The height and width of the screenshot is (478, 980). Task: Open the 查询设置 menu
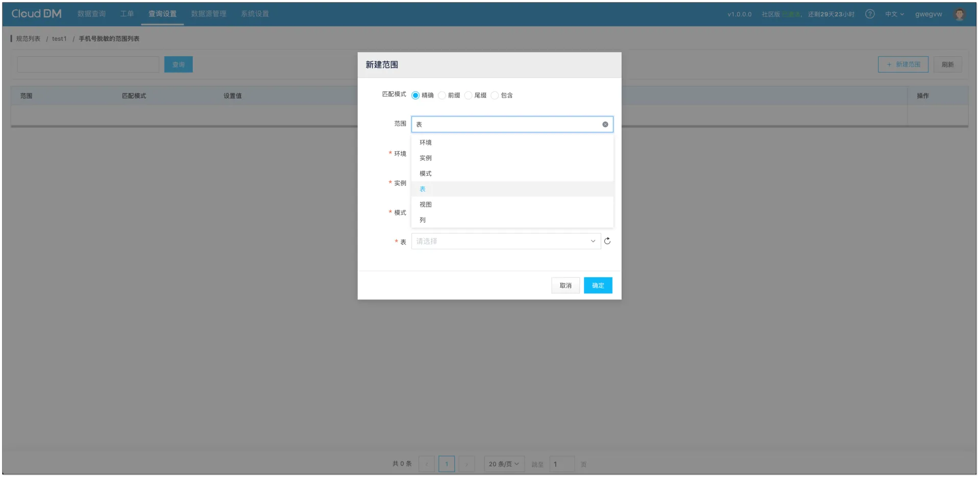pyautogui.click(x=162, y=14)
